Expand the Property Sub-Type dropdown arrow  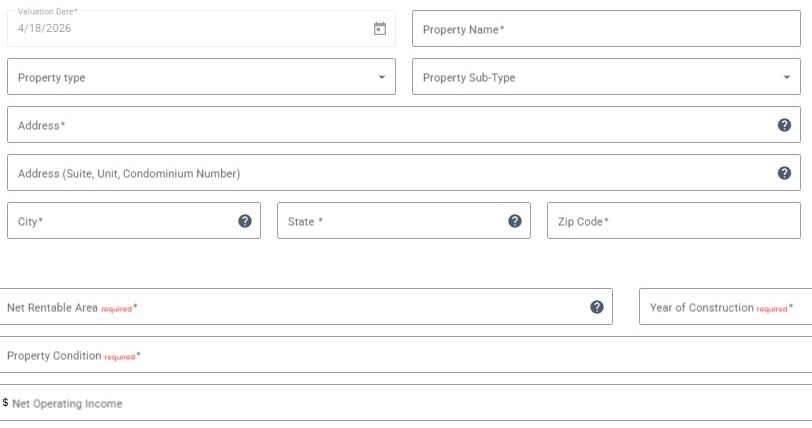click(x=786, y=77)
